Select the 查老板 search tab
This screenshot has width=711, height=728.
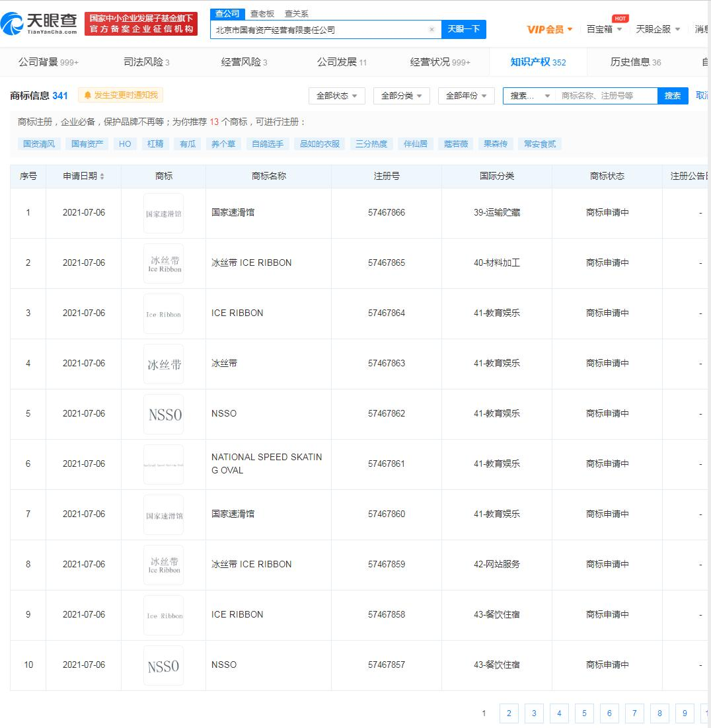[262, 13]
